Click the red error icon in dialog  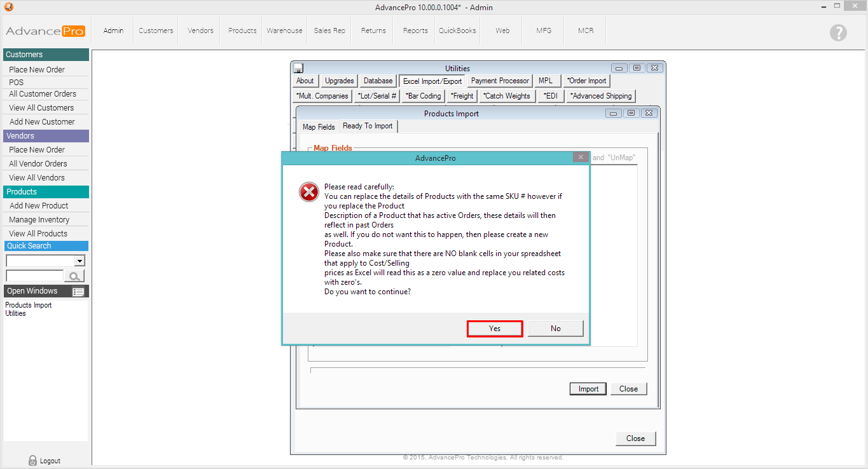click(x=308, y=192)
